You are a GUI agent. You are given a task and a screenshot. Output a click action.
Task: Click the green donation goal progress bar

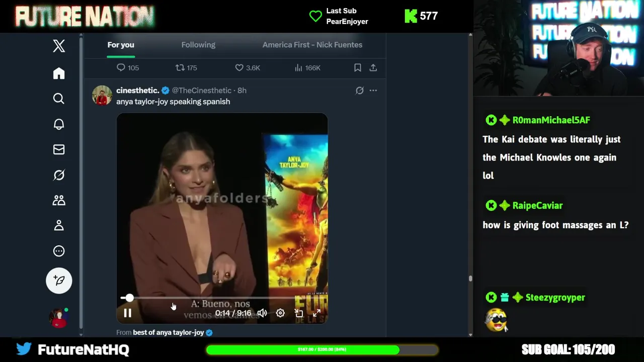click(322, 349)
